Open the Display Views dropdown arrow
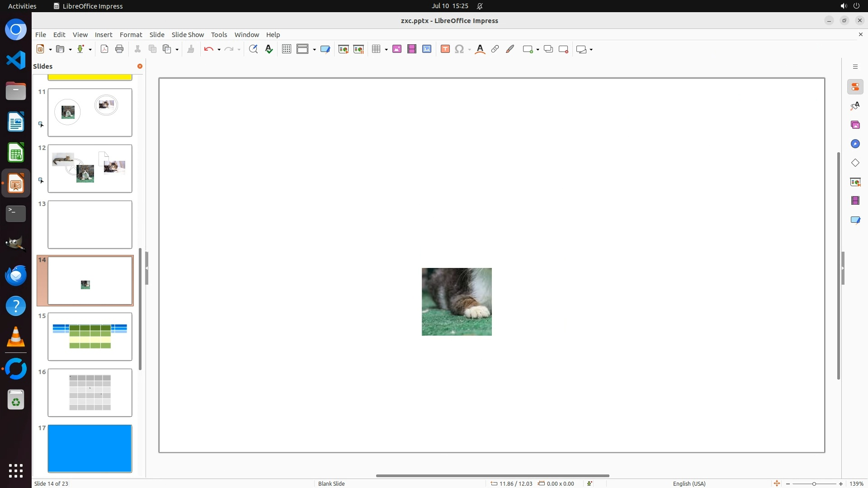Image resolution: width=868 pixels, height=488 pixels. coord(314,49)
